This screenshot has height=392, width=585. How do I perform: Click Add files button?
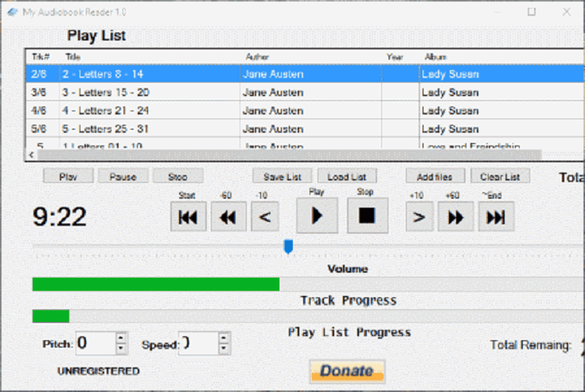(435, 177)
